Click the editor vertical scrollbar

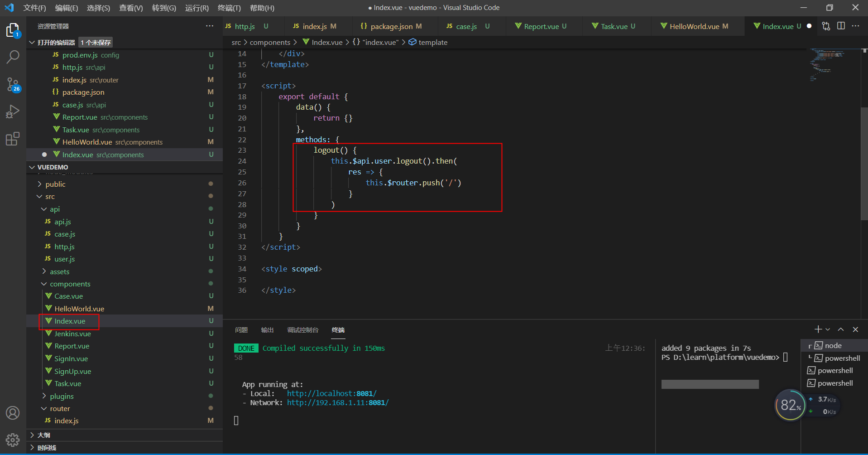(x=864, y=163)
